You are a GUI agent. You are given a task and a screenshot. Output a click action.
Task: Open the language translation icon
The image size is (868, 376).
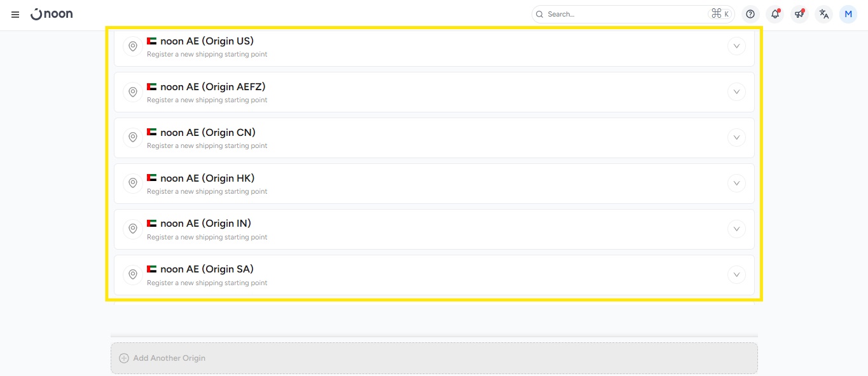pyautogui.click(x=823, y=14)
